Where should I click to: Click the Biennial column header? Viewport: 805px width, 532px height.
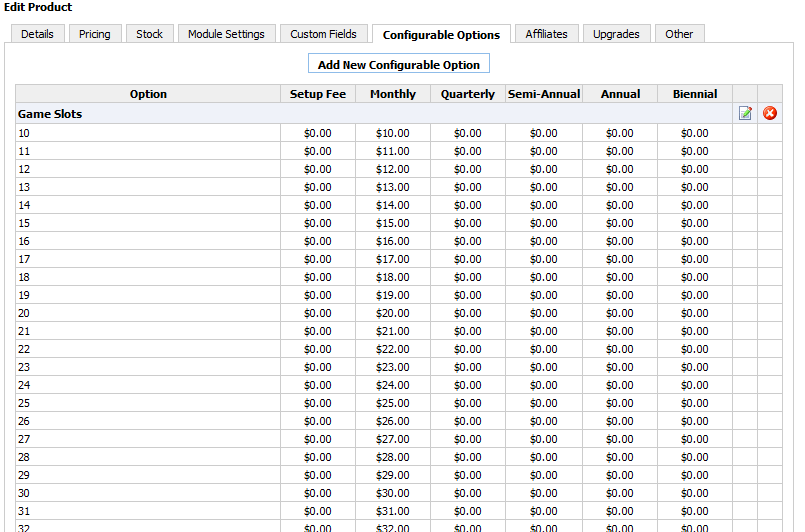point(695,94)
